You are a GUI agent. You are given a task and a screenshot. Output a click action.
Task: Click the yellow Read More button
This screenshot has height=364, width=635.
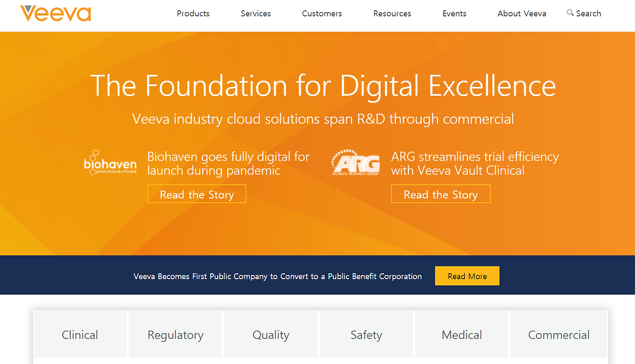pos(467,276)
